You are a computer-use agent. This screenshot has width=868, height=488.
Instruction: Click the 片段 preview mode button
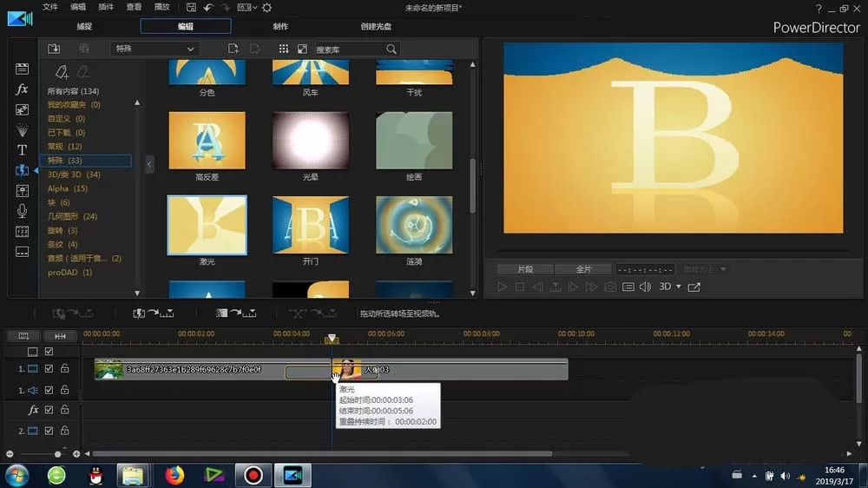coord(525,269)
